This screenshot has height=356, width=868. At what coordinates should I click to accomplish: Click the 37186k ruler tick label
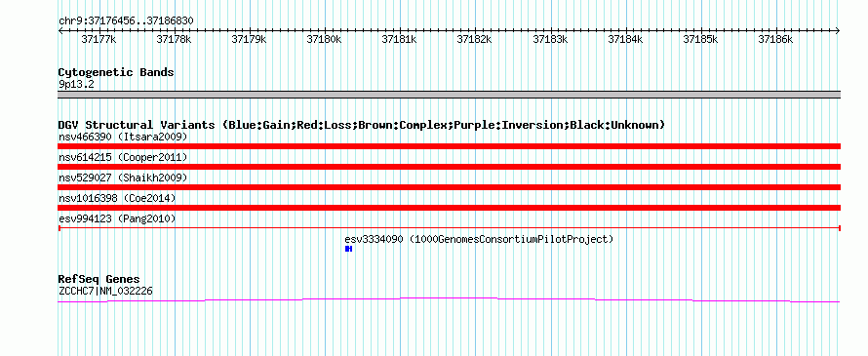pos(776,39)
